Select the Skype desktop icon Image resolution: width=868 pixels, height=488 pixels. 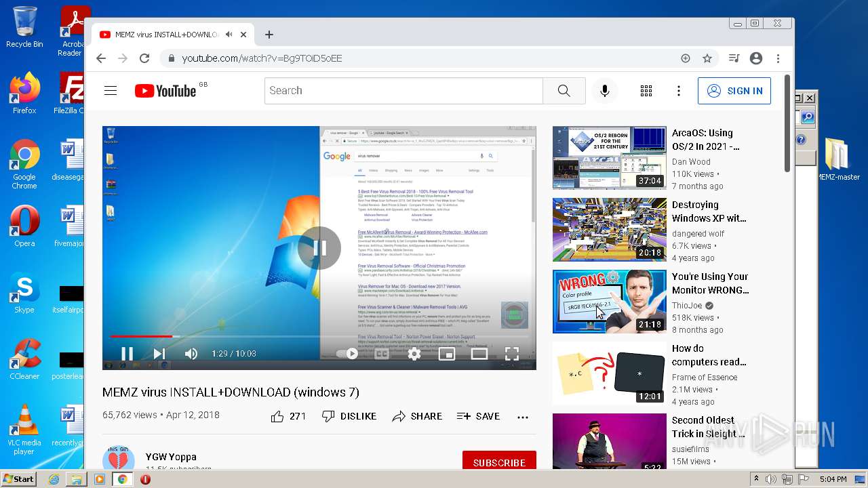[24, 293]
